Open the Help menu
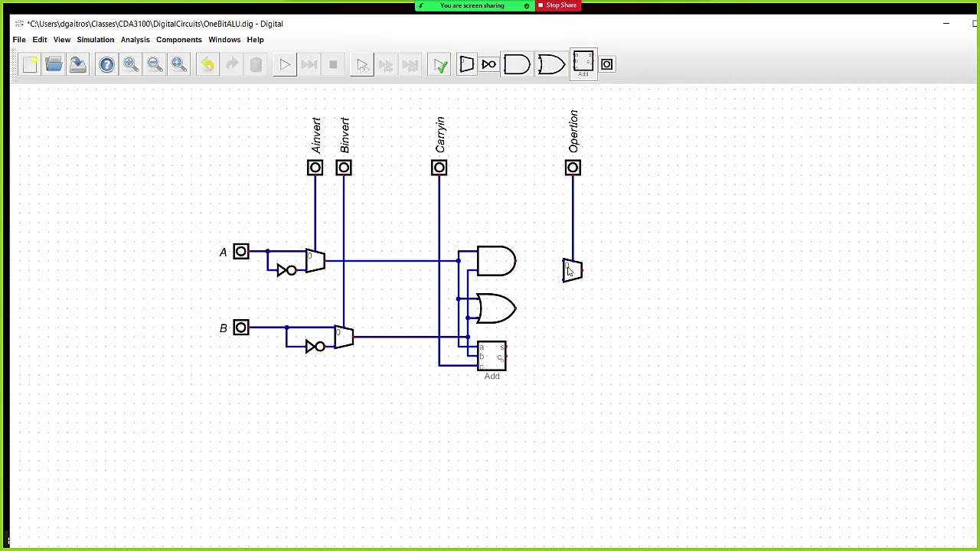 [255, 40]
